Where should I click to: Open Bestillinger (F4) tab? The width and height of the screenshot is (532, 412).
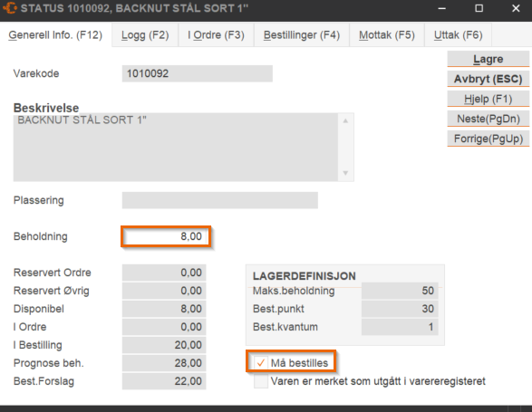click(x=302, y=35)
